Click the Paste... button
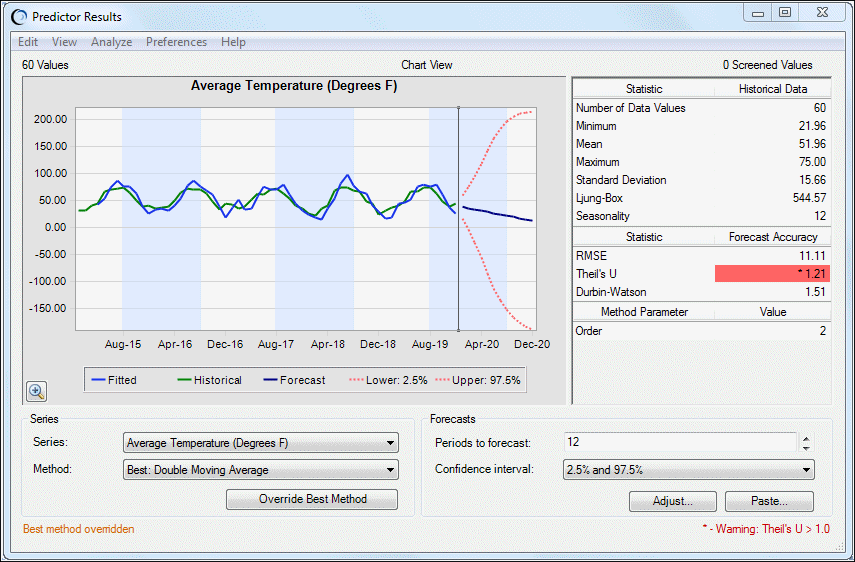 [x=769, y=501]
